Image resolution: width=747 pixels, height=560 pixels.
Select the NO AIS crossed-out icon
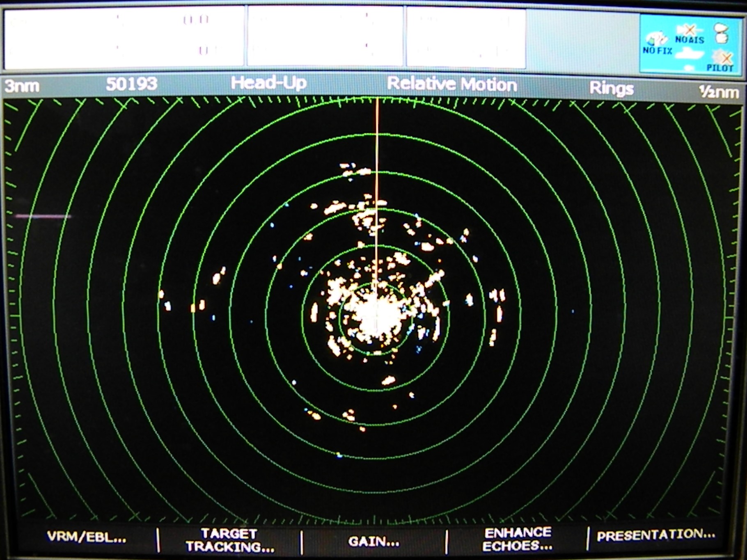point(690,34)
